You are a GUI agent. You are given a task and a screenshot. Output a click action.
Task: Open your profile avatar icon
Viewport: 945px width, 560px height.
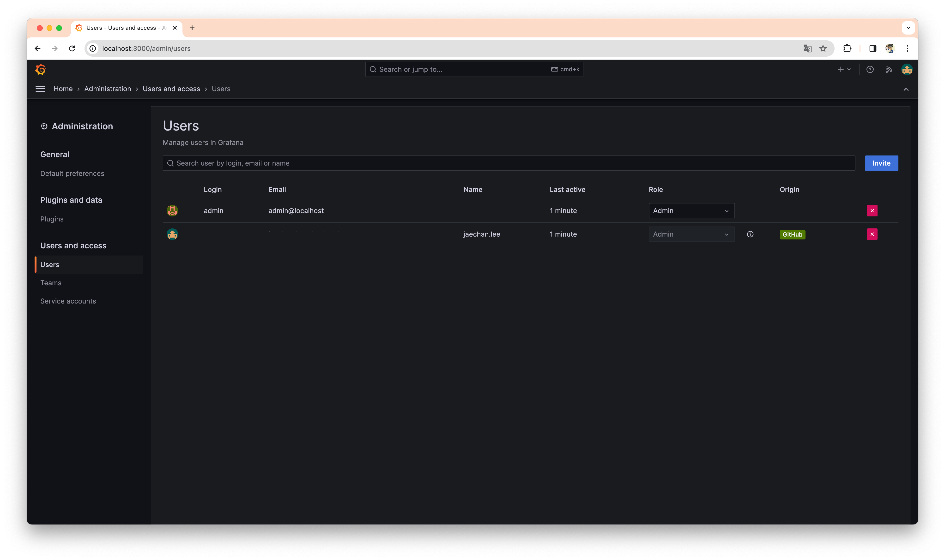pos(907,69)
